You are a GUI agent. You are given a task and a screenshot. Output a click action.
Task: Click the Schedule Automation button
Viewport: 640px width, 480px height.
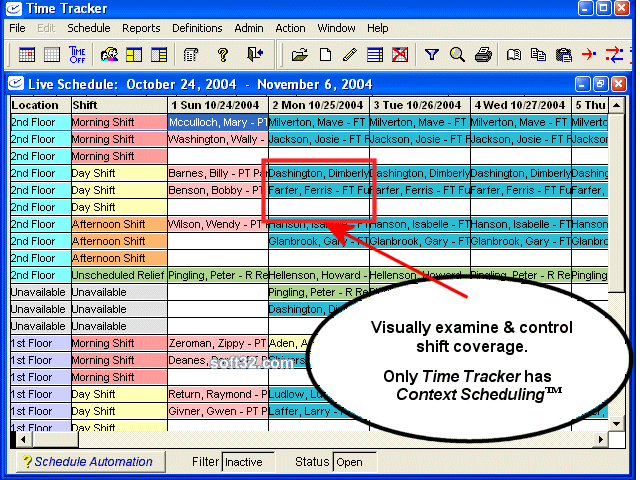pyautogui.click(x=91, y=462)
